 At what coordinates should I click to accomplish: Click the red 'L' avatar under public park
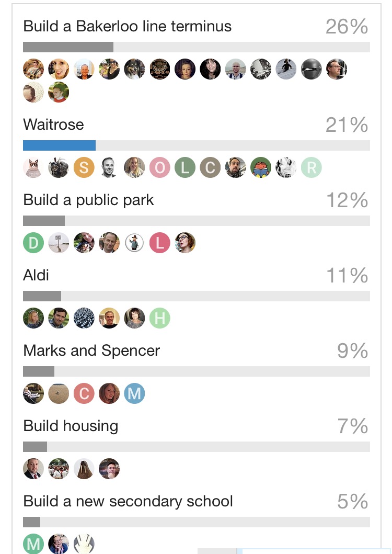(160, 243)
